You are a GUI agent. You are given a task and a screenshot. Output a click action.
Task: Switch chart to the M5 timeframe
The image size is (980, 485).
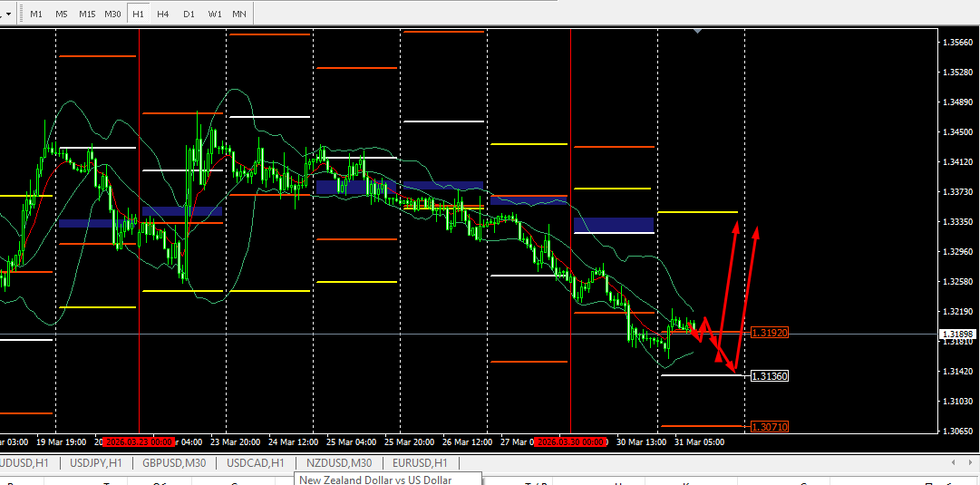tap(62, 14)
